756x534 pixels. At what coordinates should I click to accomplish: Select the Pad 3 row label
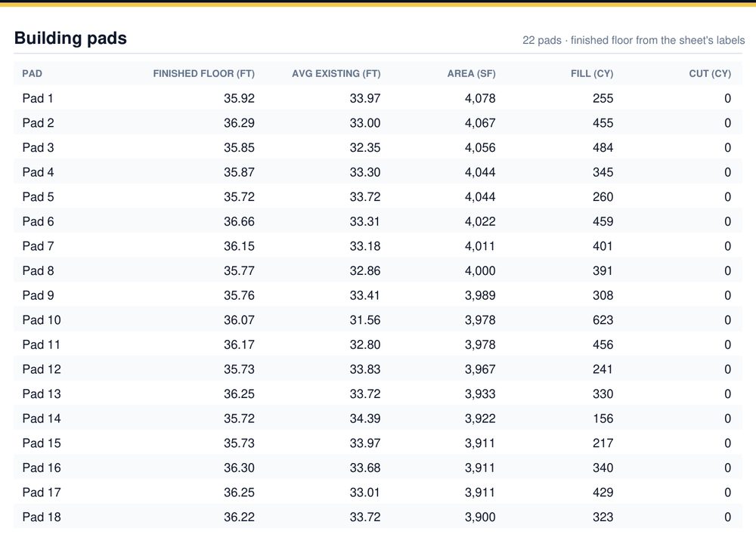[38, 147]
